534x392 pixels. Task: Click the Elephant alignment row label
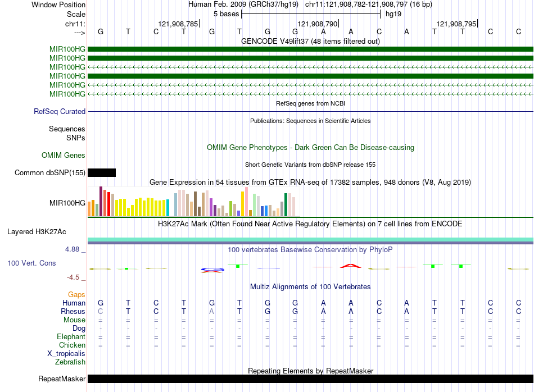[x=71, y=336]
